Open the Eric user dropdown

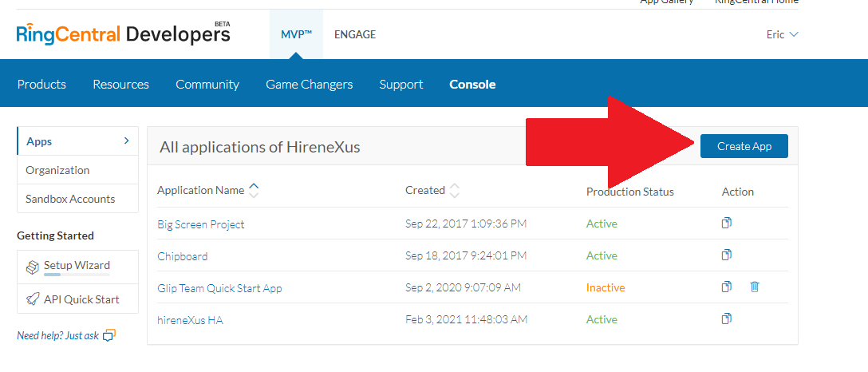point(782,34)
